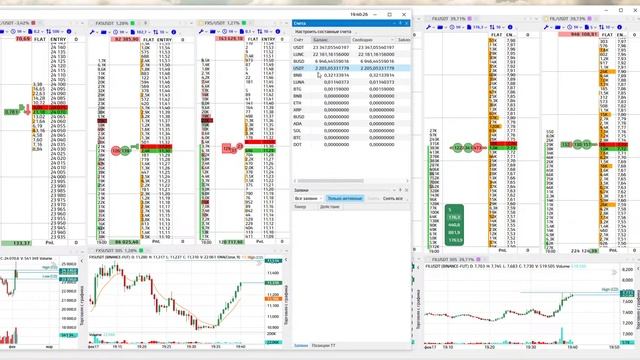The height and width of the screenshot is (360, 640).
Task: Click purple link color square on FIL/USDT 39,71% tab
Action: 469,19
